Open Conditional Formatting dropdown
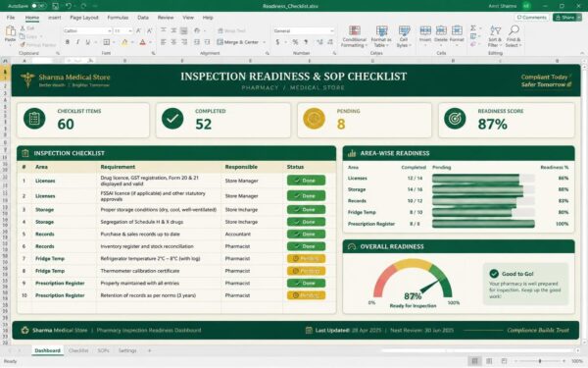Image resolution: width=588 pixels, height=368 pixels. 354,36
